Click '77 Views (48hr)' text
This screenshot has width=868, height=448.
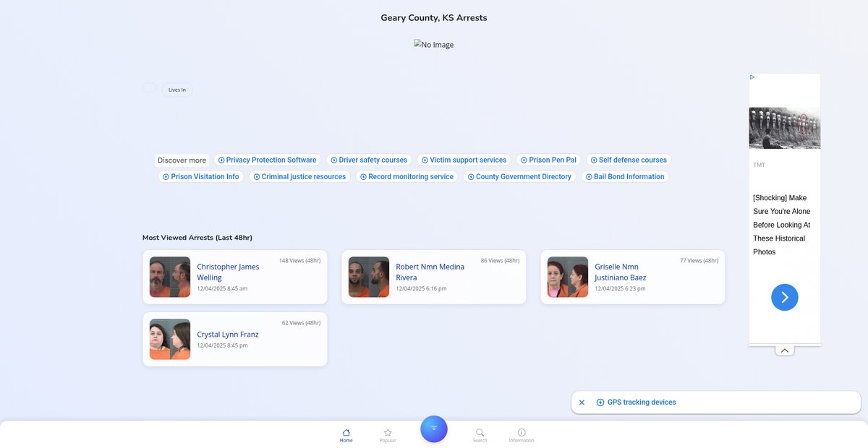[x=699, y=261]
